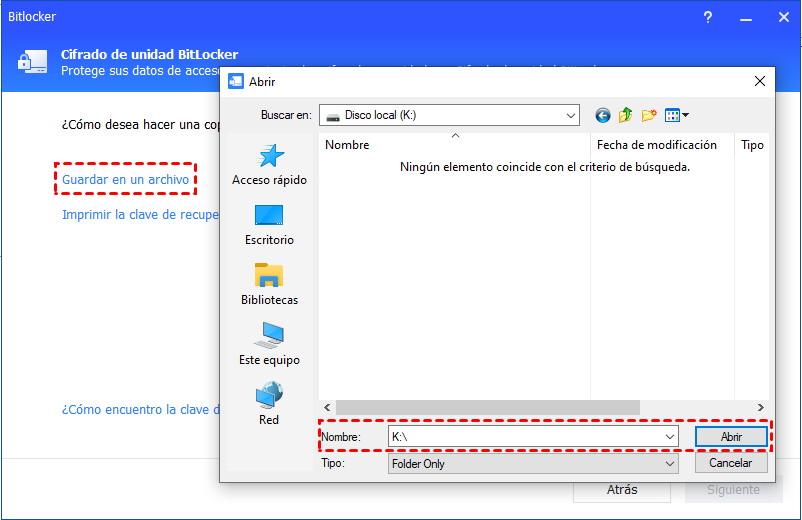Go up one folder level

coord(626,115)
